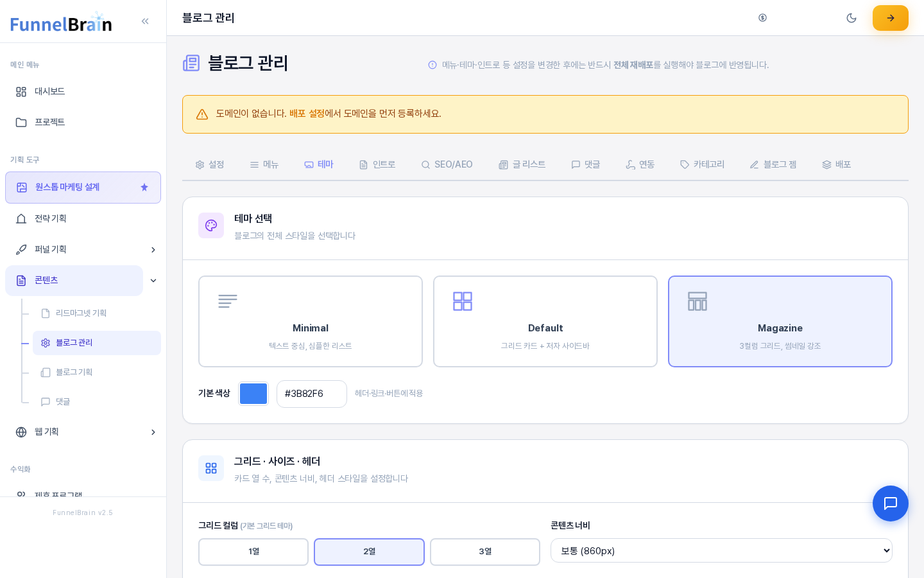
Task: Open the chat bubble floating button
Action: [x=891, y=504]
